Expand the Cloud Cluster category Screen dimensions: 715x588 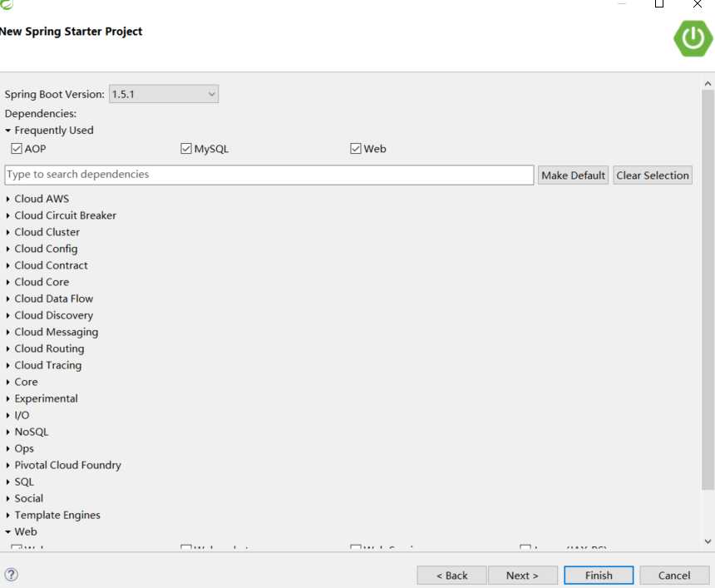(7, 232)
